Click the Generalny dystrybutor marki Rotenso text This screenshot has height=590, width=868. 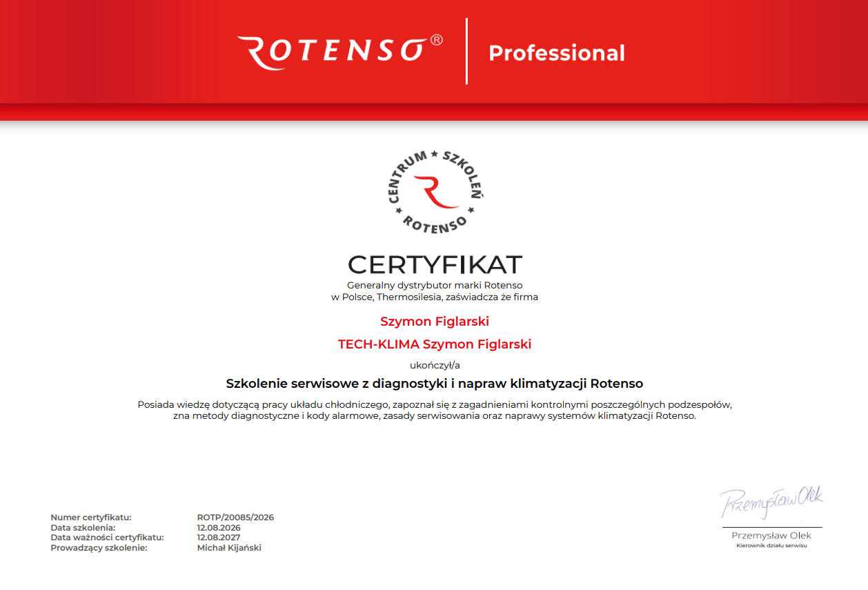435,285
